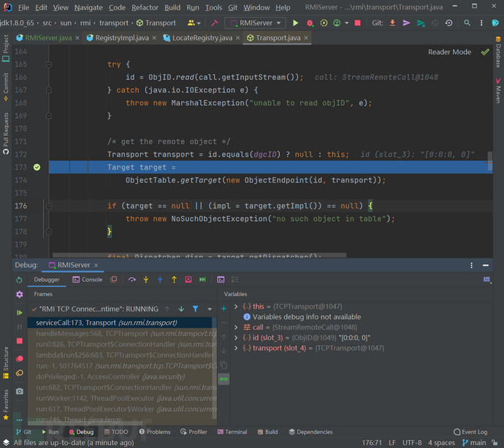This screenshot has width=504, height=448.
Task: Commit changes via Git toolbar icon
Action: tap(406, 23)
